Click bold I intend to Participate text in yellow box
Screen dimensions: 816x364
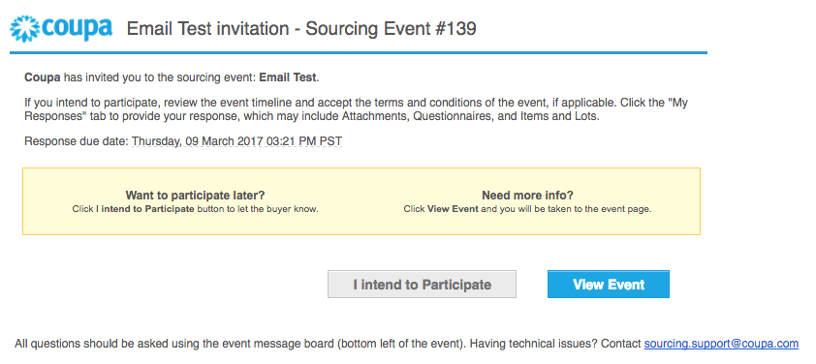click(145, 209)
